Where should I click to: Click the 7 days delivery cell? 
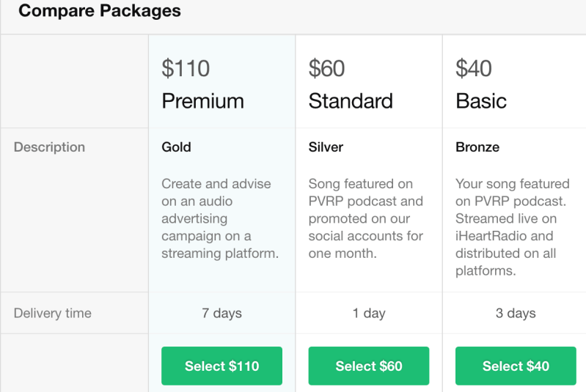[221, 313]
